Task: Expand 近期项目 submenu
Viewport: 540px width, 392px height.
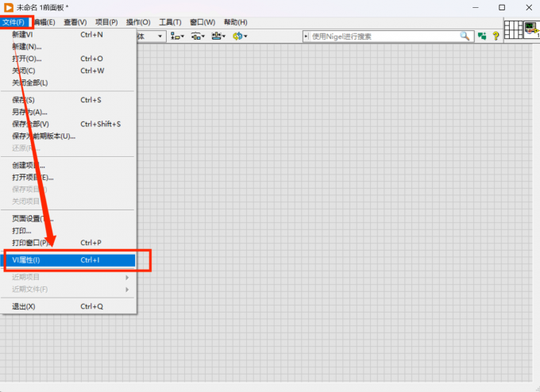Action: coord(68,278)
